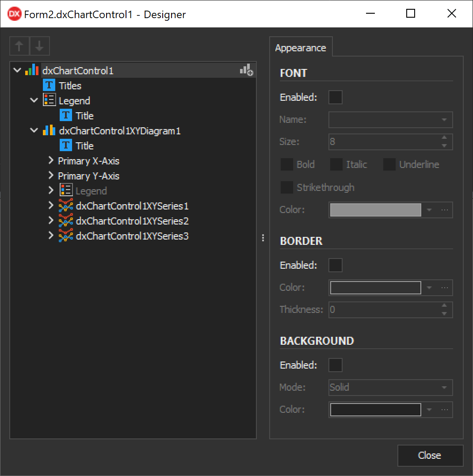Enable the Border checkbox
The image size is (473, 476).
(336, 265)
